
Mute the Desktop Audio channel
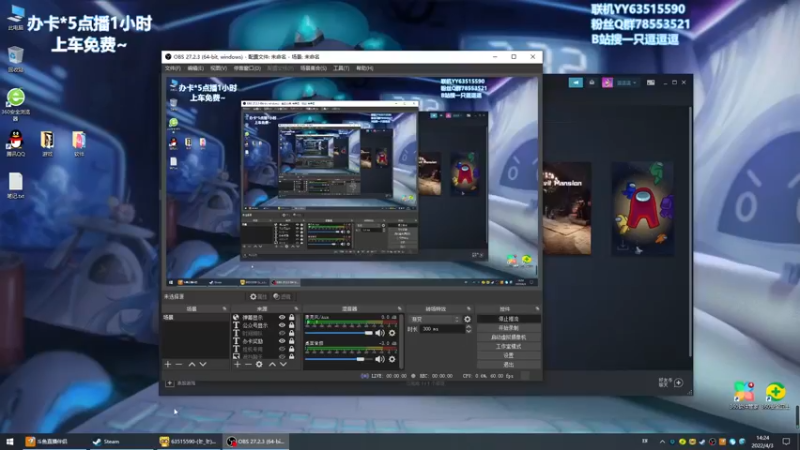coord(380,359)
